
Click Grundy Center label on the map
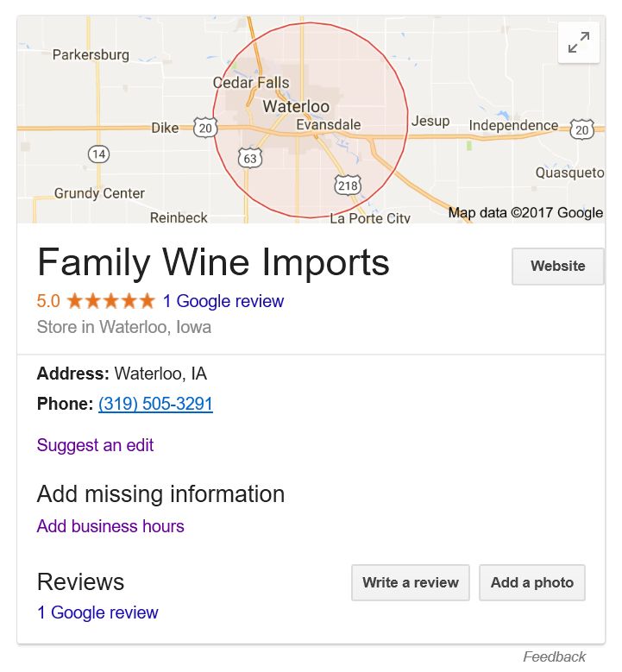coord(99,193)
